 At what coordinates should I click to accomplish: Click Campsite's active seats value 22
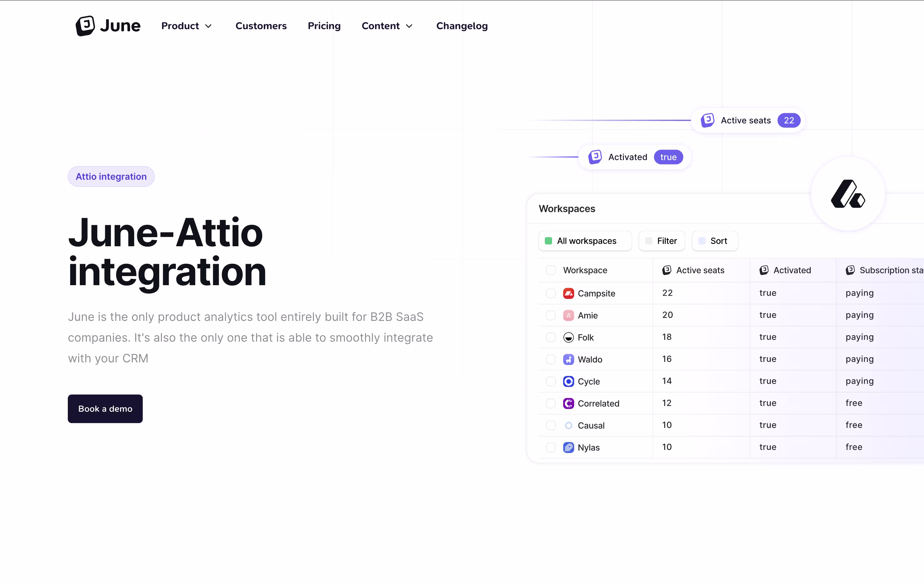(667, 293)
